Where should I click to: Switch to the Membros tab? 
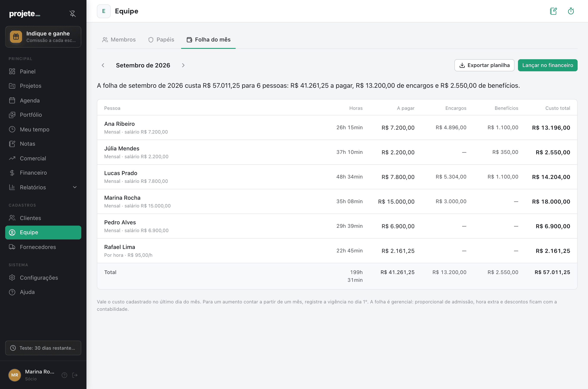[x=119, y=40]
